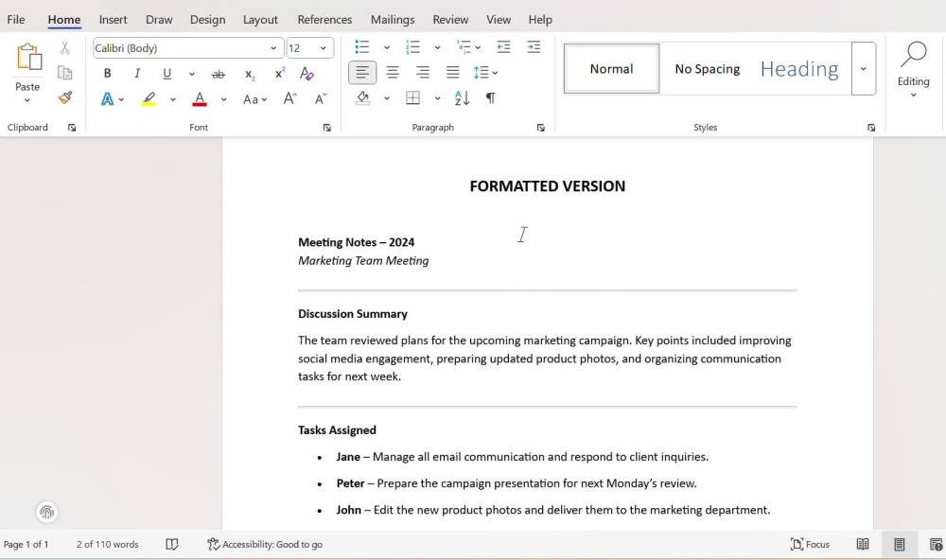Open the Editing search tools
946x560 pixels.
914,69
